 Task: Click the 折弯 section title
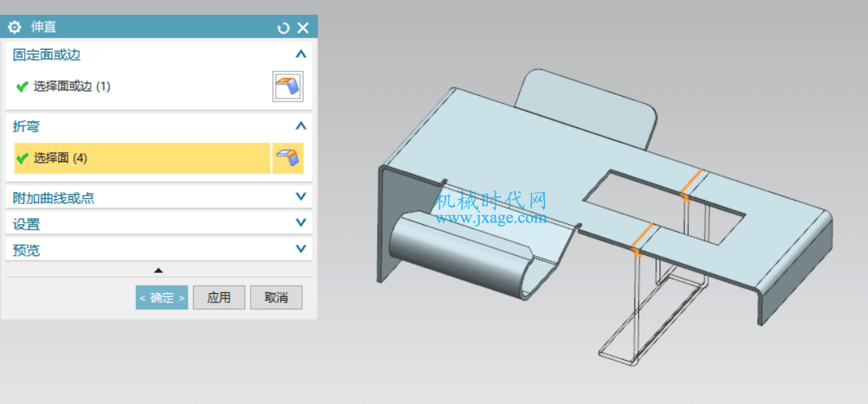coord(26,126)
